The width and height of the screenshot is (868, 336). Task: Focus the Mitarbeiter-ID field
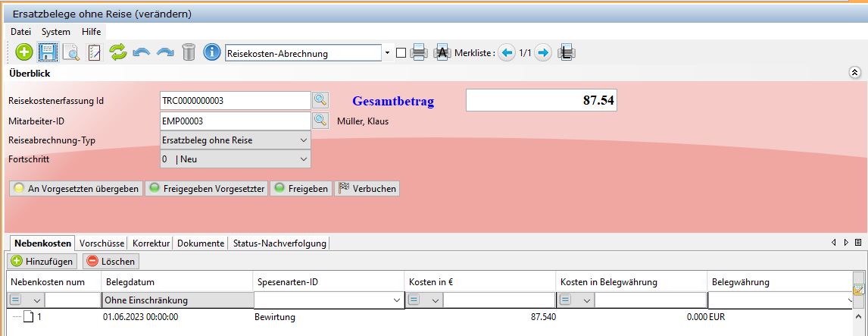(236, 121)
